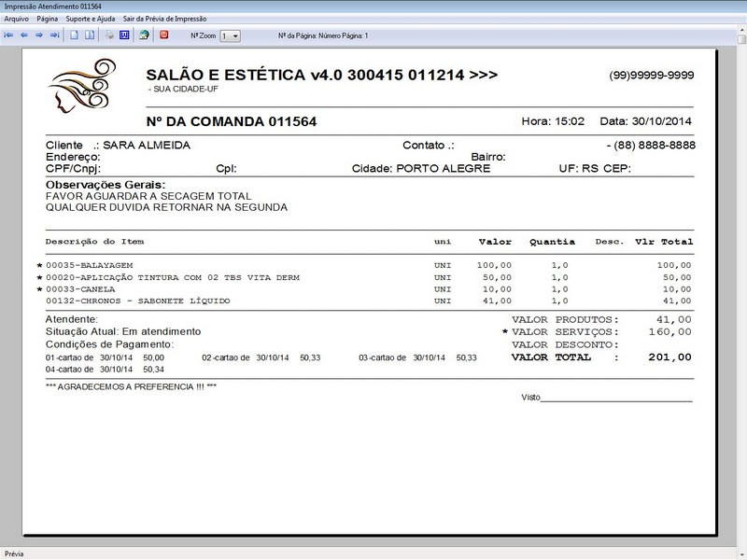Click previous page arrow in toolbar
The height and width of the screenshot is (560, 747).
pos(24,35)
